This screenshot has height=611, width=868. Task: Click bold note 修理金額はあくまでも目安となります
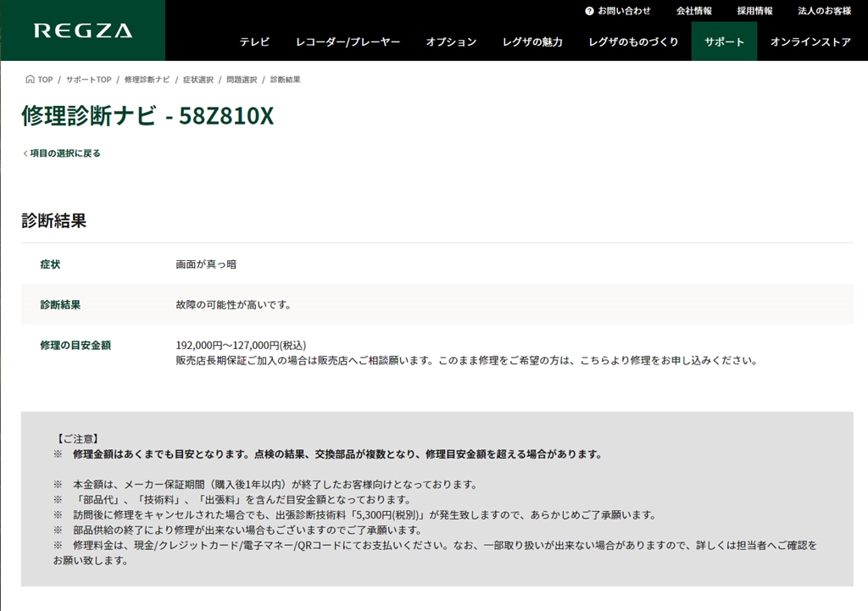click(x=337, y=454)
